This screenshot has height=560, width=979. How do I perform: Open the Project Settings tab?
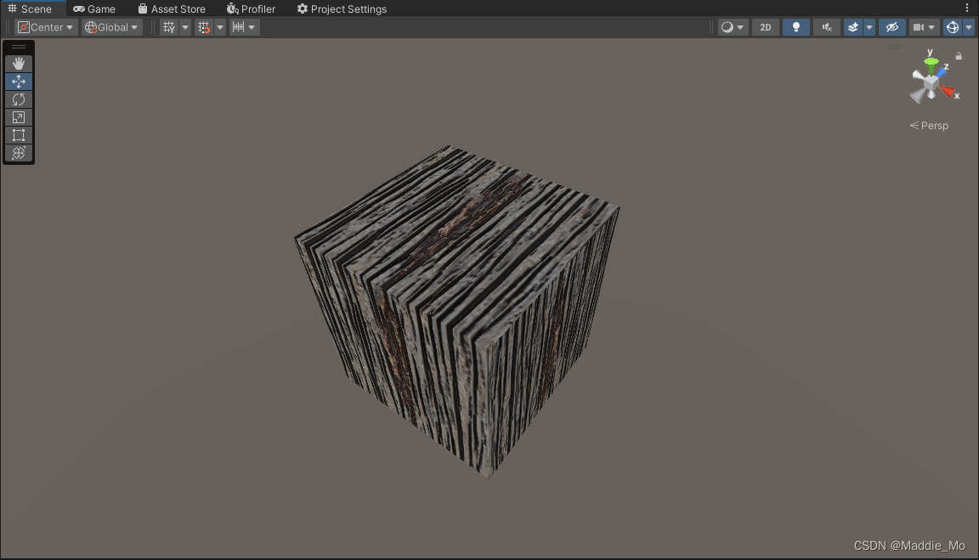[x=342, y=8]
